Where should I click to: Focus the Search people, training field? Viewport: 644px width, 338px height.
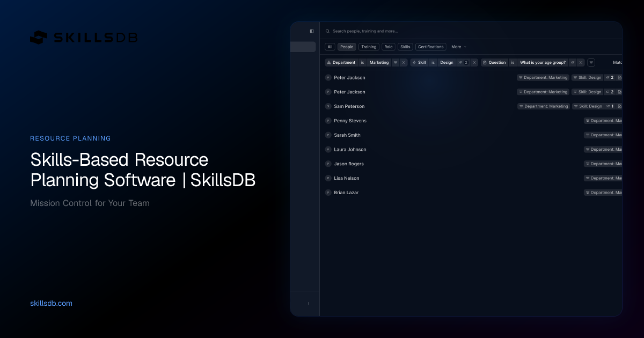tap(365, 31)
